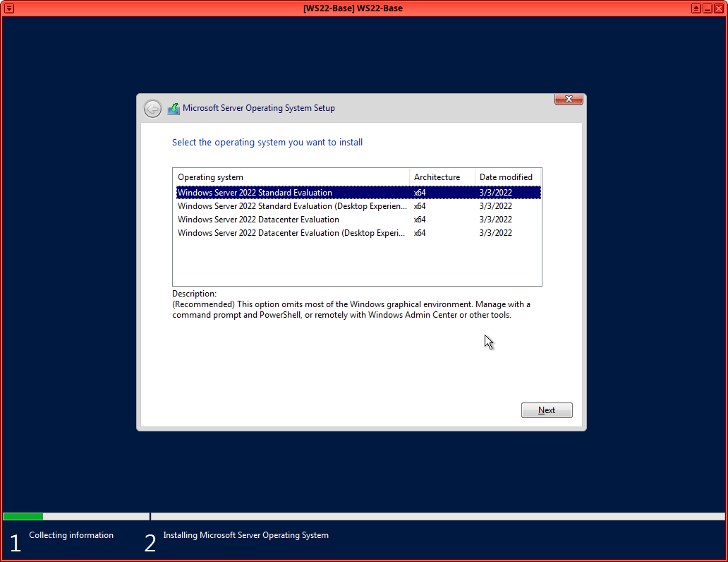Click x64 cell in Standard Desktop Experience row
The width and height of the screenshot is (728, 562).
click(420, 206)
